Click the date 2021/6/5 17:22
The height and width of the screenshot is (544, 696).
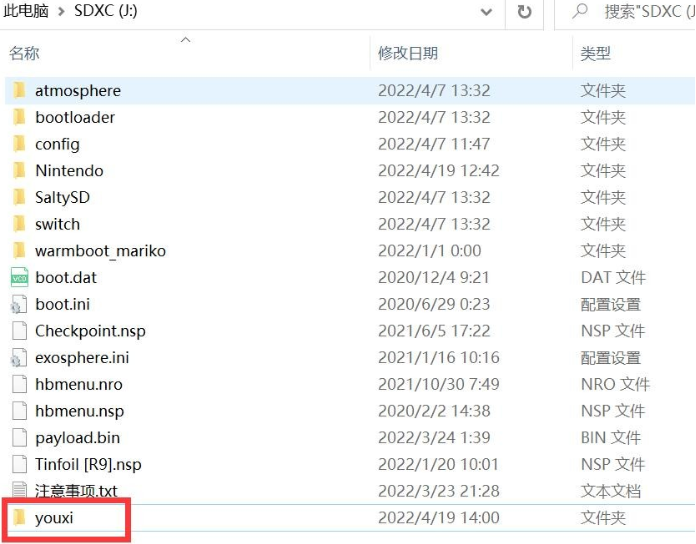[x=434, y=331]
